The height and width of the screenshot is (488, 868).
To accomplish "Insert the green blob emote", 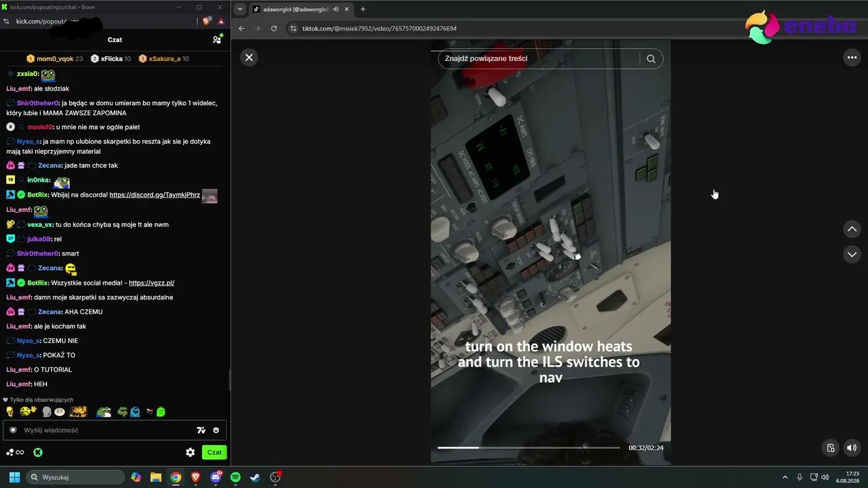I will (x=161, y=411).
